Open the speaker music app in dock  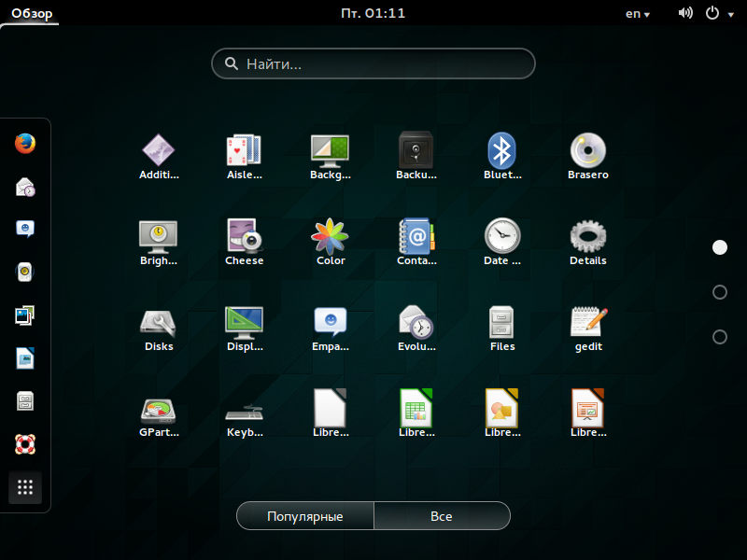[x=25, y=272]
